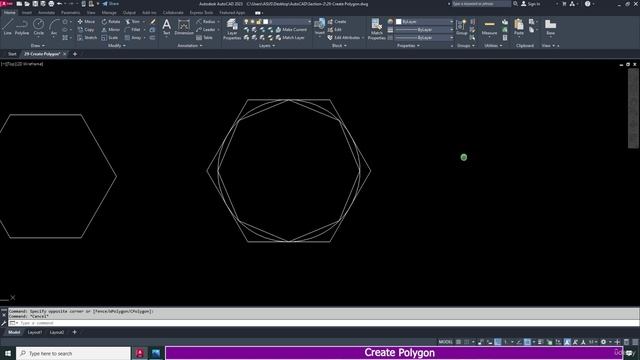This screenshot has width=640, height=360.
Task: Toggle object snap in status bar
Action: tap(527, 342)
